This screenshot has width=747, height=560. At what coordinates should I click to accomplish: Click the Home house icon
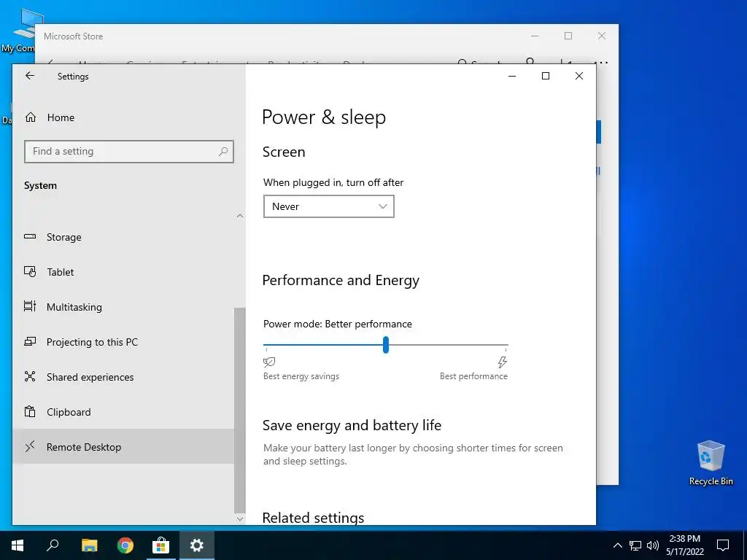coord(31,117)
